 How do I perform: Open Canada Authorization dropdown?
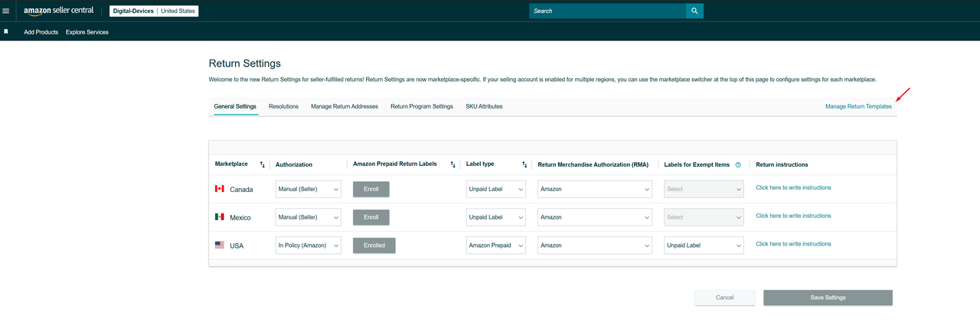(308, 189)
